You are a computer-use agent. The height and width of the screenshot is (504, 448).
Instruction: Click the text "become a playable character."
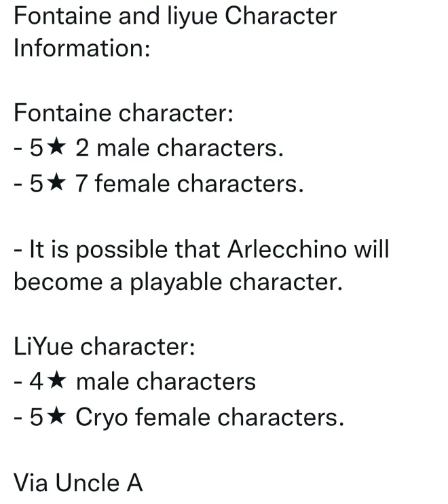(x=176, y=283)
